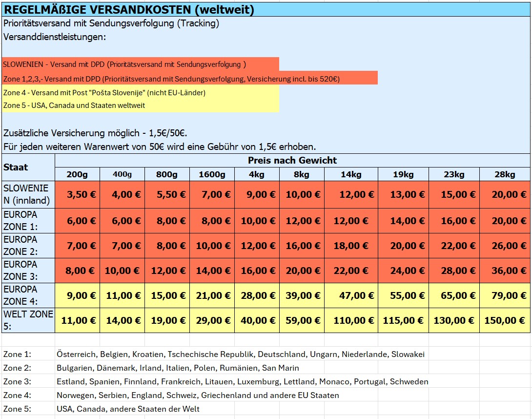Select the '14kg' column header
This screenshot has height=419, width=532.
click(x=351, y=174)
